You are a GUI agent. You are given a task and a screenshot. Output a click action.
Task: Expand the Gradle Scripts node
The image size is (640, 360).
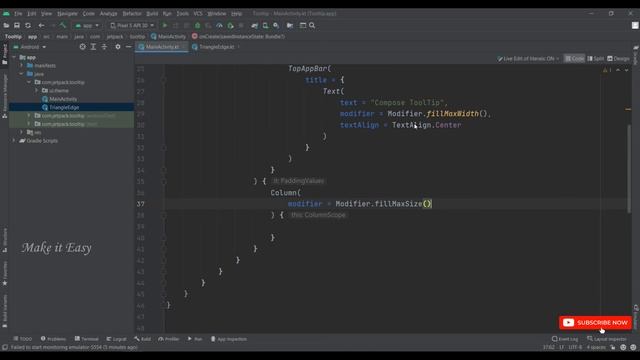point(14,140)
